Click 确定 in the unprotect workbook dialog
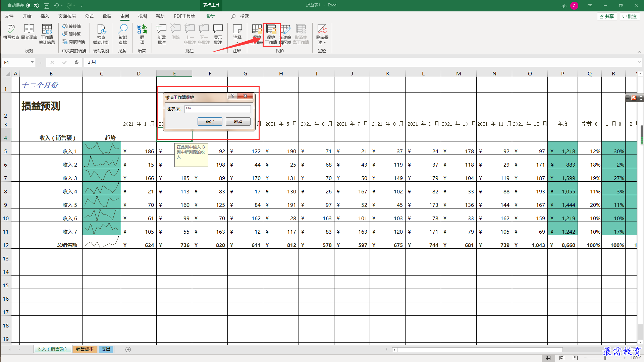Viewport: 644px width, 362px height. pyautogui.click(x=210, y=121)
